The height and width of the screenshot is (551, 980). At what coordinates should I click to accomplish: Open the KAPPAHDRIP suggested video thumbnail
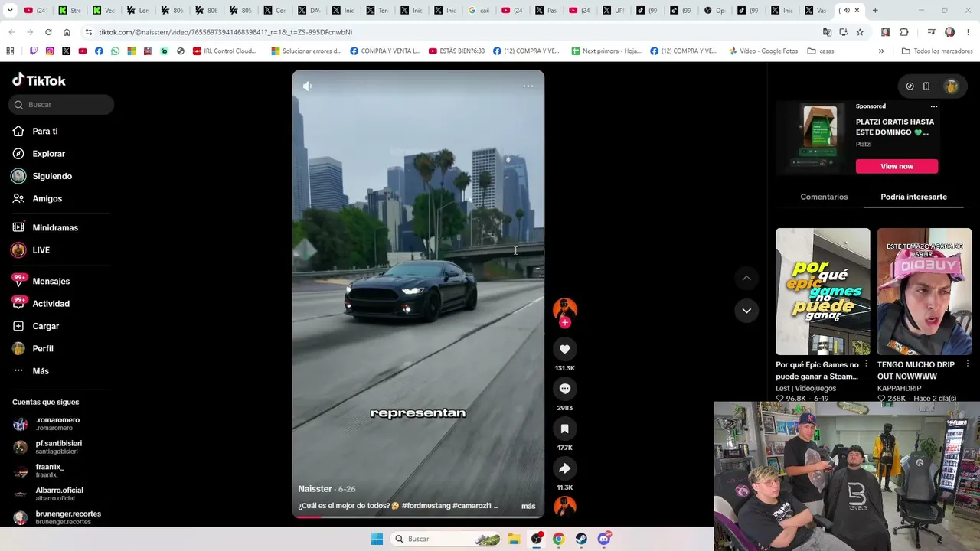coord(924,292)
